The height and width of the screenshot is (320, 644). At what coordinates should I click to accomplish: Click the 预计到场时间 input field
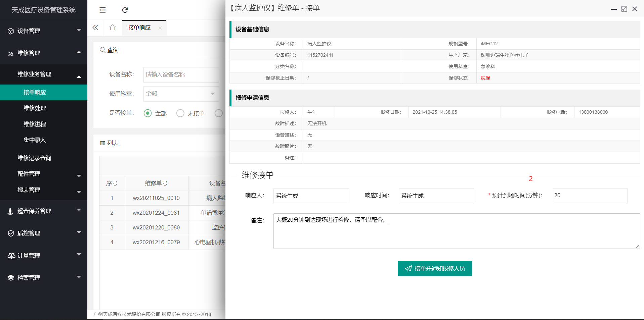point(590,196)
